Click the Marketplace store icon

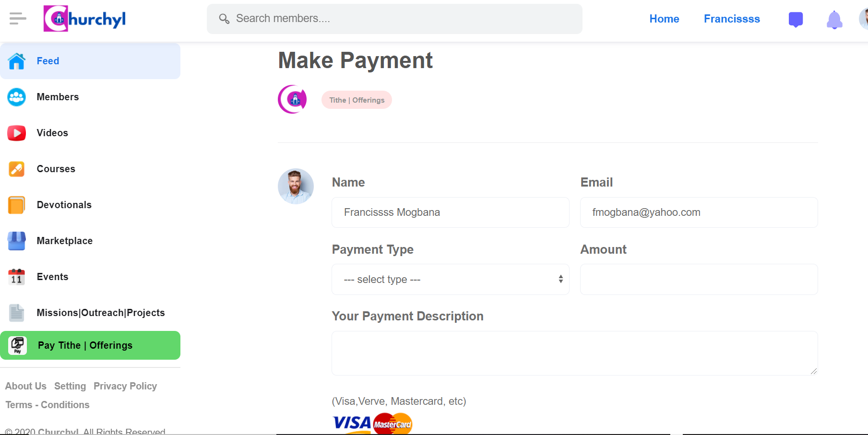[x=17, y=241]
